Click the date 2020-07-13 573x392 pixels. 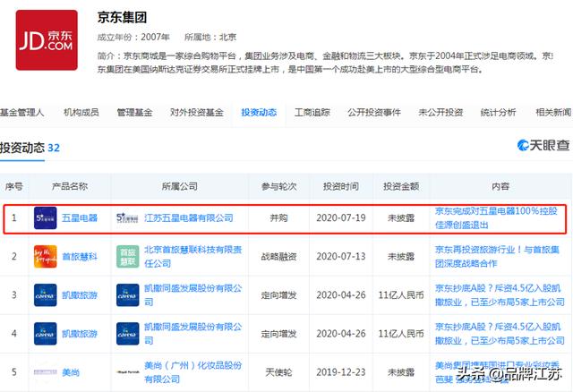341,257
